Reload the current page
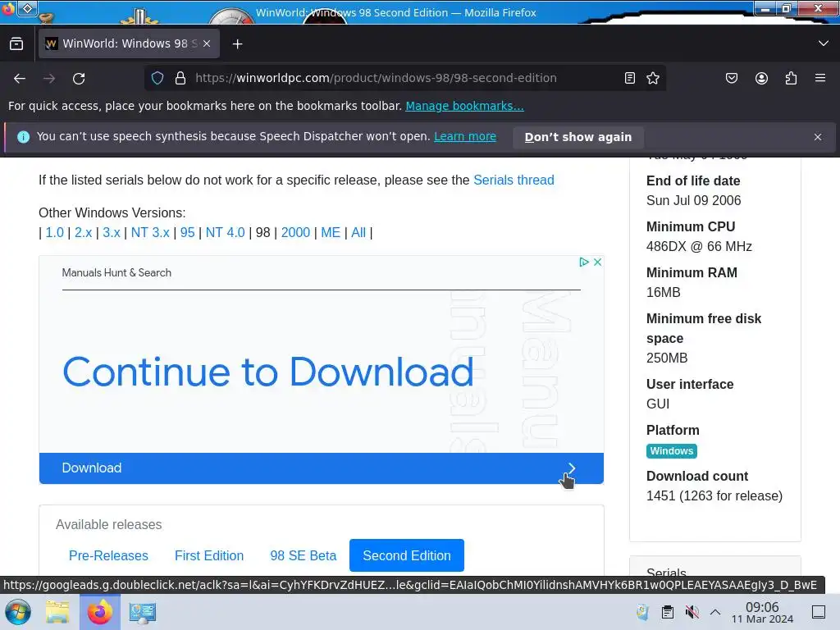Image resolution: width=840 pixels, height=630 pixels. [79, 79]
